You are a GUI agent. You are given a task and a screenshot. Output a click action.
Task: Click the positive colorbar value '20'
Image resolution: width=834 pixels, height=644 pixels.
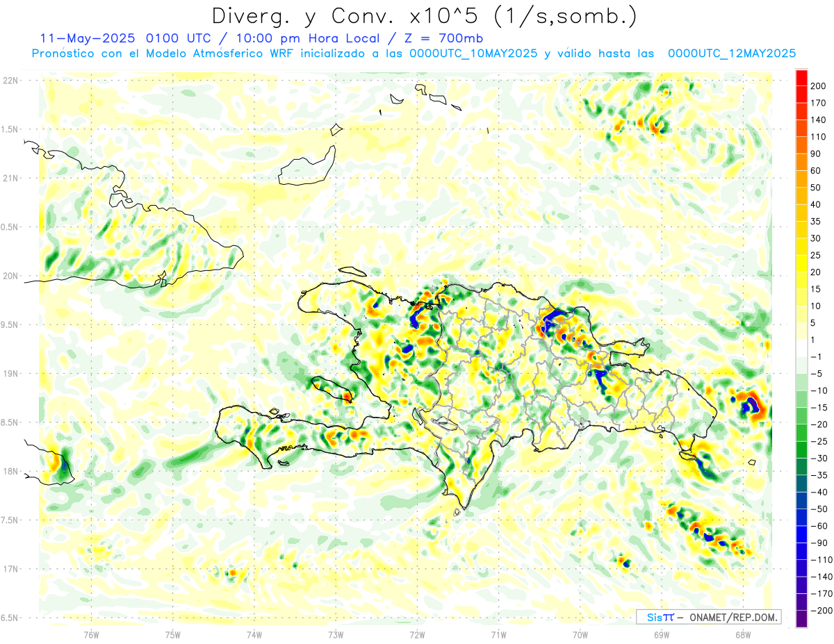[x=817, y=272]
